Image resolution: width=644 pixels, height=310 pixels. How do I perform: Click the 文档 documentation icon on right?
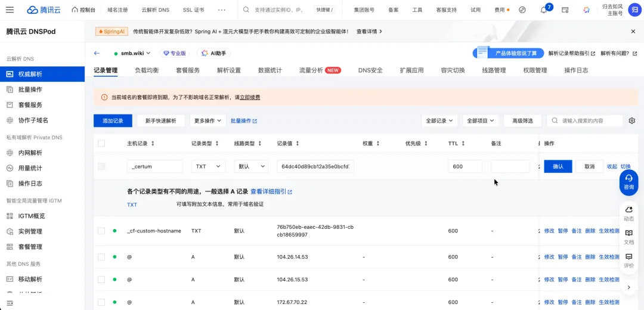pos(628,237)
